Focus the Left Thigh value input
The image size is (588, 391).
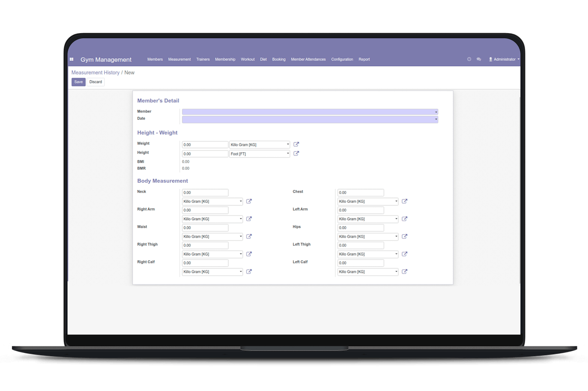point(361,246)
